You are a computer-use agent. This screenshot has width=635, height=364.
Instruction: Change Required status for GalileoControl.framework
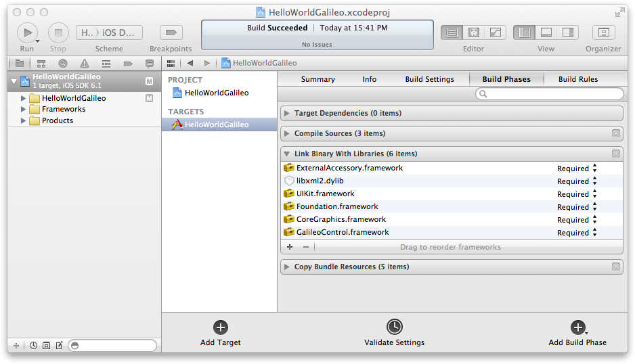[577, 233]
